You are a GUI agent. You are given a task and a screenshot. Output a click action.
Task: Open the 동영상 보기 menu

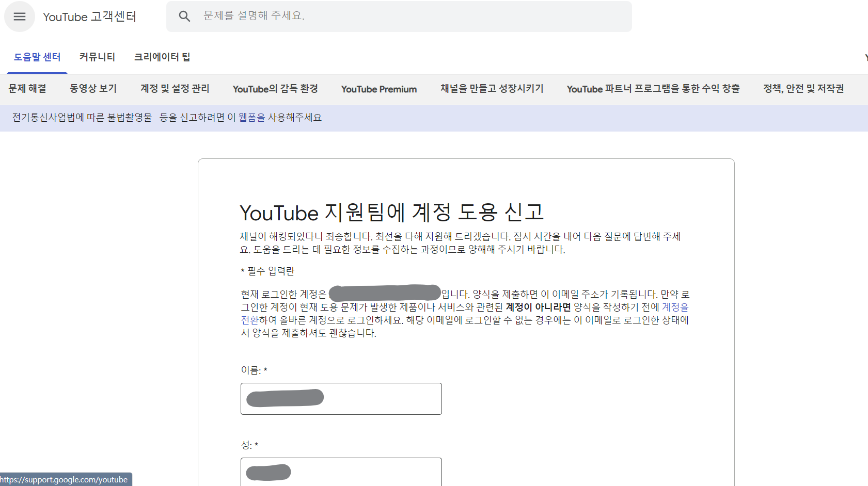(x=93, y=89)
